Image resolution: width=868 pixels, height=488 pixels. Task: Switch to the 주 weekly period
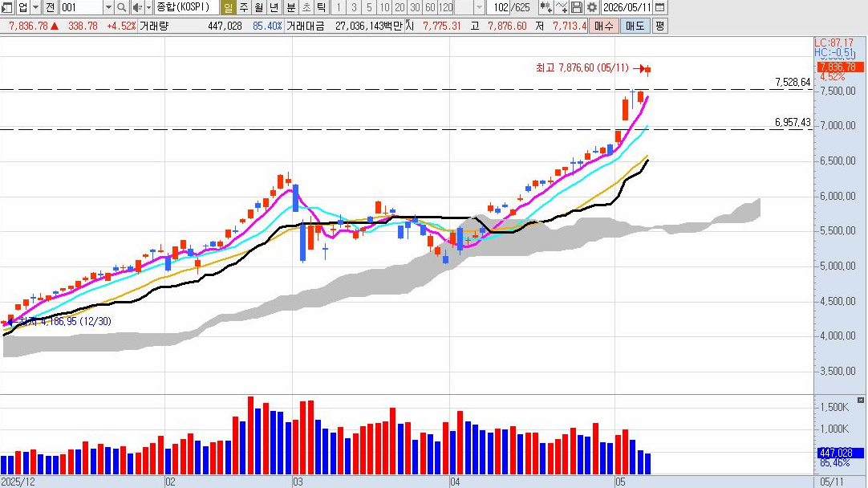(243, 7)
